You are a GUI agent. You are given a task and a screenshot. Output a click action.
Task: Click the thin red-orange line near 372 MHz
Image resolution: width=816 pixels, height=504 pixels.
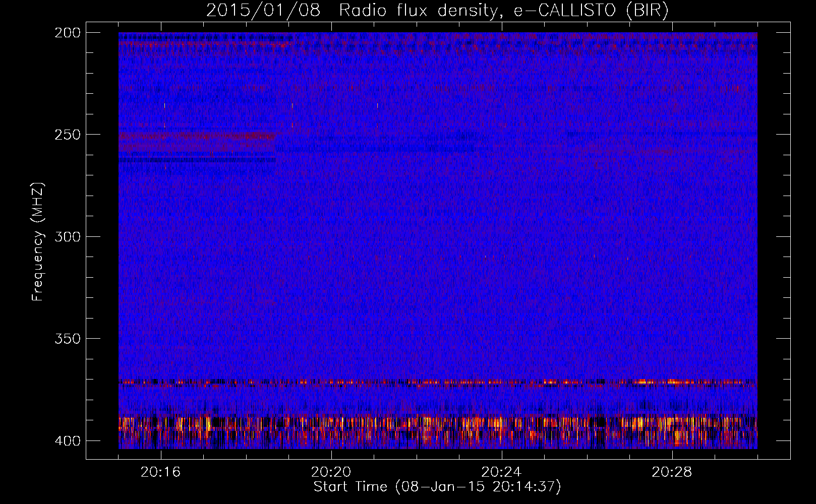[x=438, y=383]
